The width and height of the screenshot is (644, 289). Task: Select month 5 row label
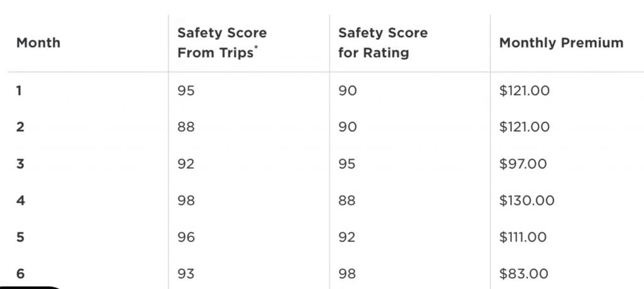(x=20, y=237)
